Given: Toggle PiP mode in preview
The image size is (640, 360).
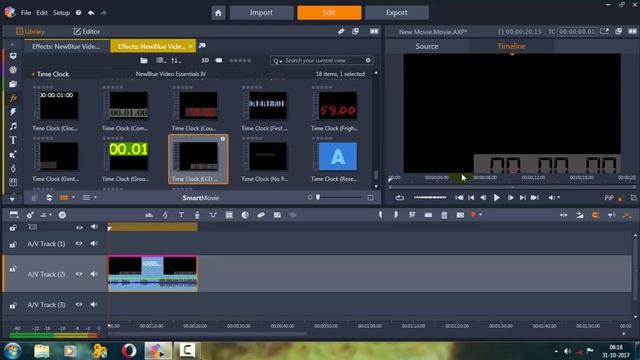Looking at the screenshot, I should (x=609, y=198).
